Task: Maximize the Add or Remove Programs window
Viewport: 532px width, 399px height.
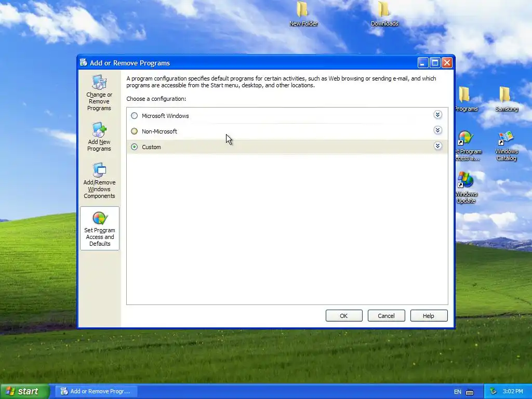Action: [435, 63]
